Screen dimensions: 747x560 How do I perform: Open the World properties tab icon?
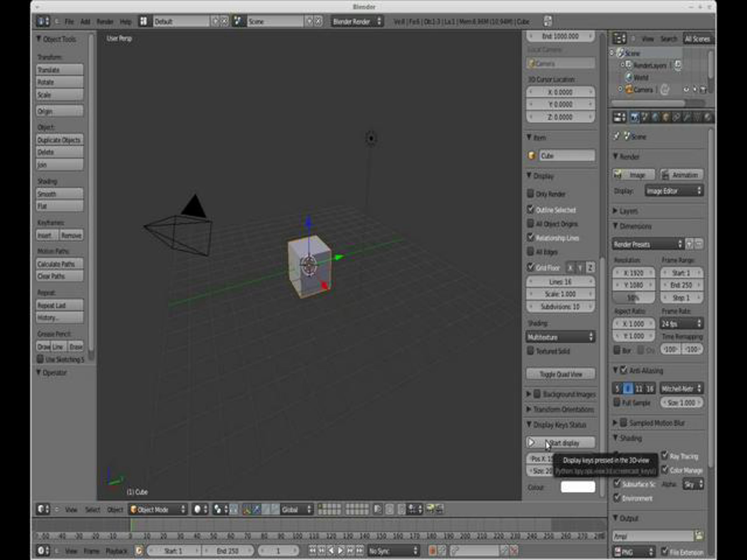point(655,117)
